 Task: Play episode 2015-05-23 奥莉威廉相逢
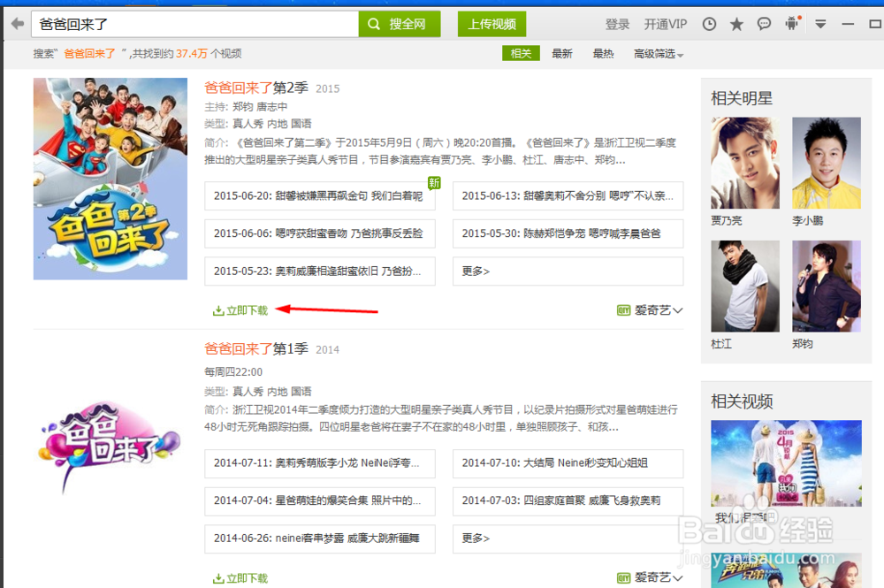point(320,271)
